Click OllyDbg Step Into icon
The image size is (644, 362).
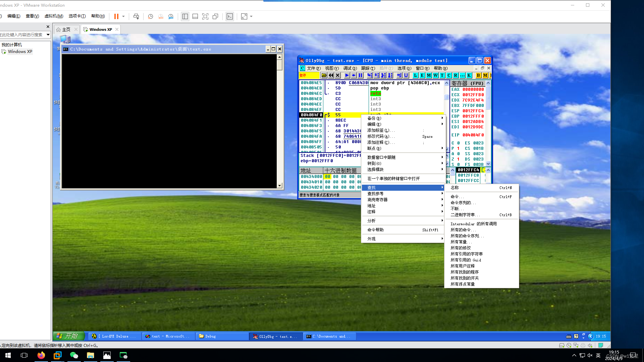point(370,75)
